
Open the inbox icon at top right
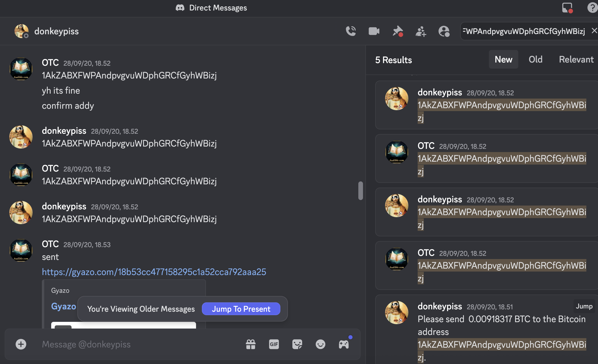coord(567,8)
